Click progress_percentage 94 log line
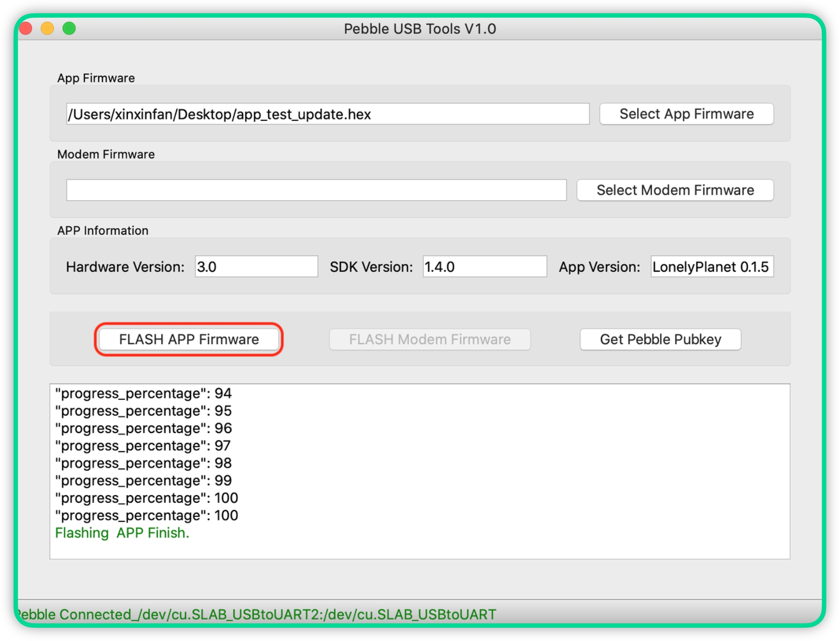This screenshot has width=840, height=641. tap(143, 393)
